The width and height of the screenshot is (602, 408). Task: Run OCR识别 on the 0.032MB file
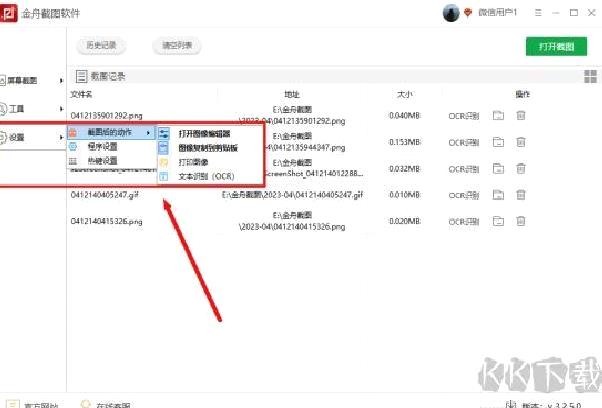tap(464, 169)
